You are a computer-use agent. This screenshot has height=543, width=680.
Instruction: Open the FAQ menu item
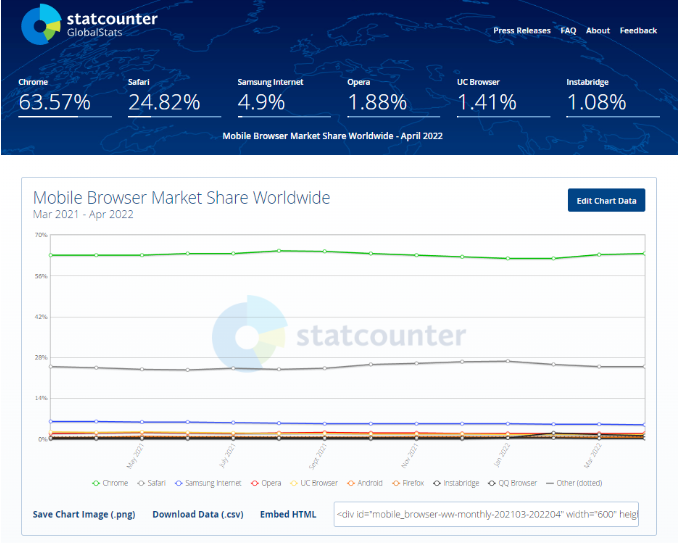click(x=568, y=31)
